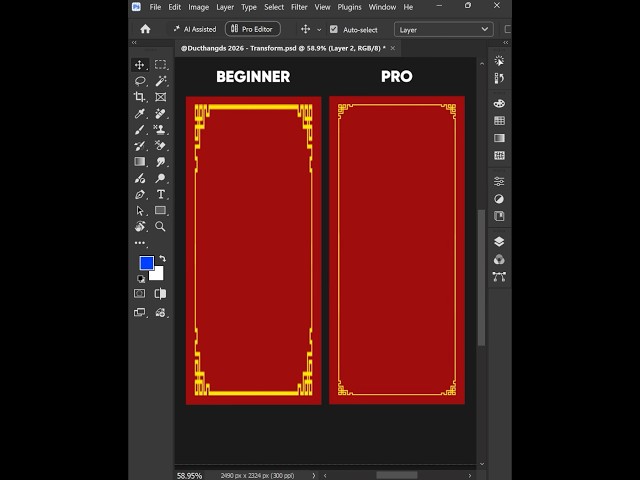Open the status bar info arrow
This screenshot has width=640, height=480.
[313, 476]
